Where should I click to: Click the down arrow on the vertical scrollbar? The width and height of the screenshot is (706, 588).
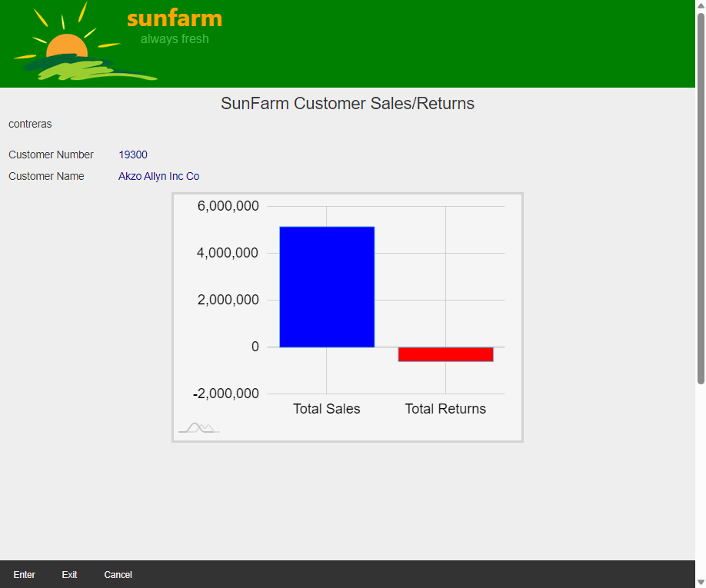pos(700,583)
